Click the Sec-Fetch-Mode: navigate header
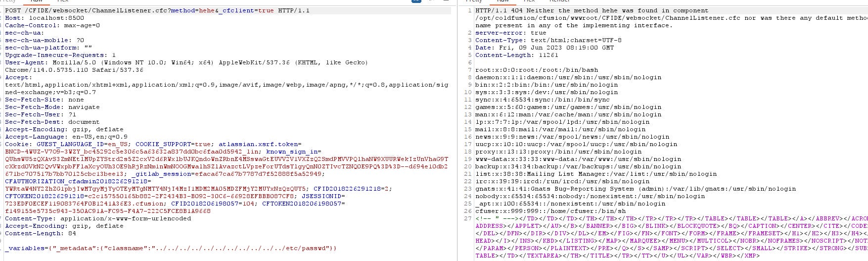The height and width of the screenshot is (261, 868). point(52,107)
